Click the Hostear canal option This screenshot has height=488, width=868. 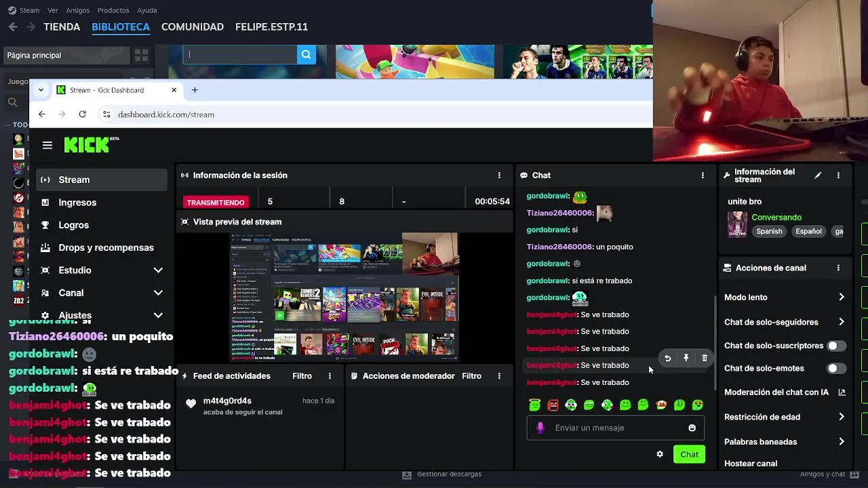tap(751, 464)
